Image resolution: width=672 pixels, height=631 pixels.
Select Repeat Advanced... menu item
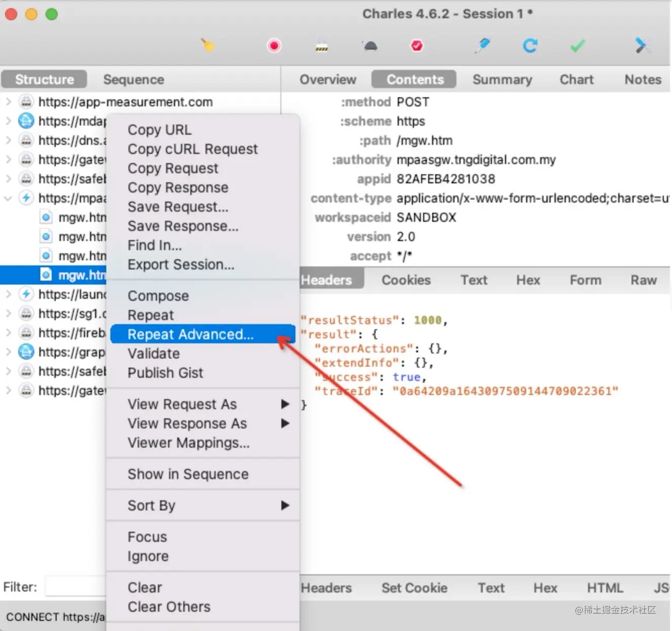tap(203, 334)
